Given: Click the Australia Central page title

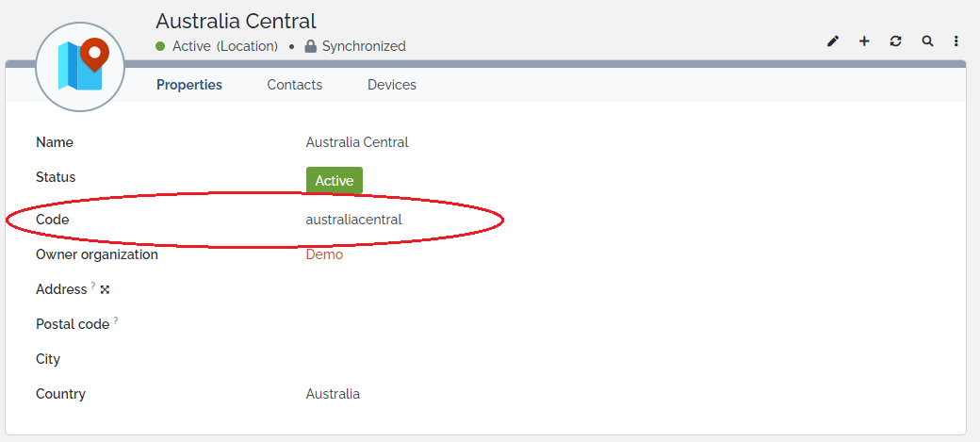Looking at the screenshot, I should 236,21.
